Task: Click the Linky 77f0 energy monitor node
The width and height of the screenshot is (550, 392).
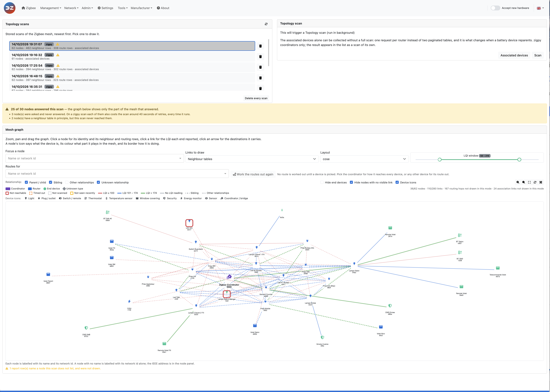Action: click(129, 302)
